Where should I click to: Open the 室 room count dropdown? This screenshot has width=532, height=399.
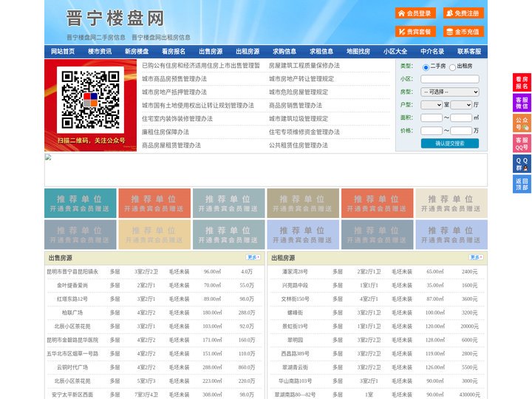432,105
